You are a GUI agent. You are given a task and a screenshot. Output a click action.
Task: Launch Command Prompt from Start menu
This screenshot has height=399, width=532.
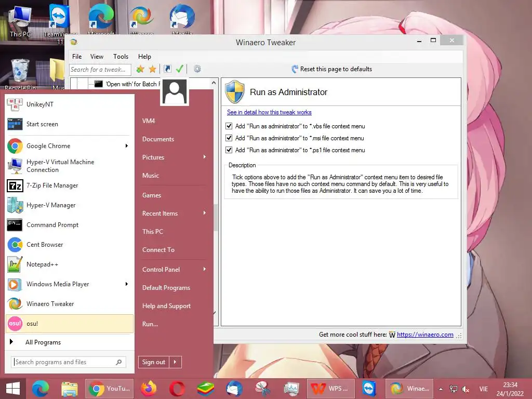click(70, 225)
